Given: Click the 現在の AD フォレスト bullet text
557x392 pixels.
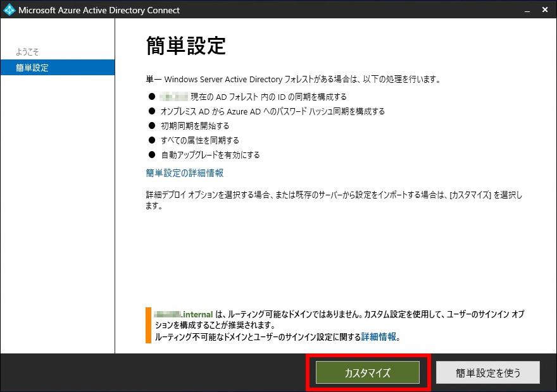Looking at the screenshot, I should [x=268, y=97].
